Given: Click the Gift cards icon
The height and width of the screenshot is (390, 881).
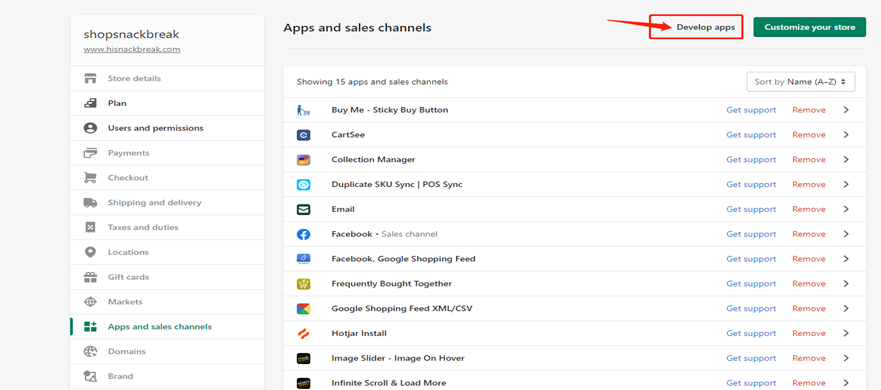Looking at the screenshot, I should coord(90,276).
